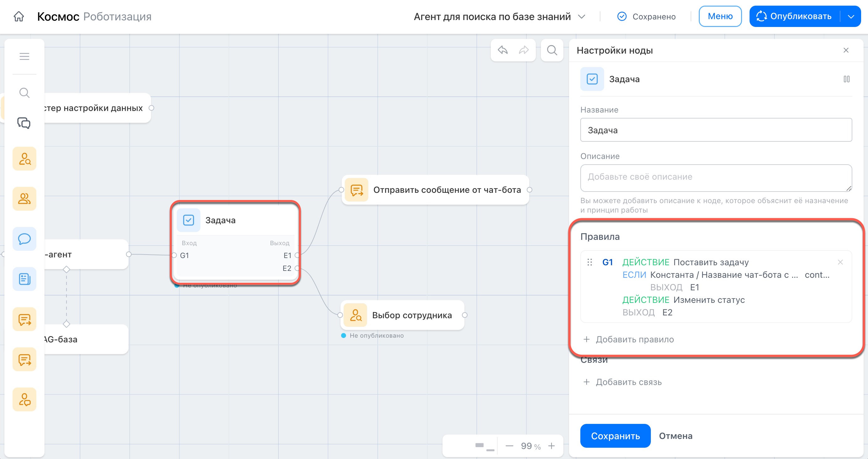The width and height of the screenshot is (868, 459).
Task: Click the home icon in the header
Action: pyautogui.click(x=19, y=16)
